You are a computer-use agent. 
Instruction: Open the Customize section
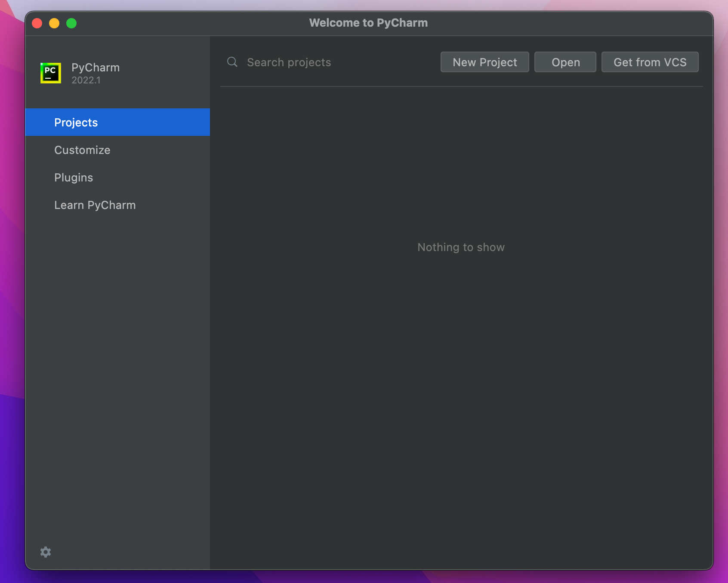(x=117, y=150)
